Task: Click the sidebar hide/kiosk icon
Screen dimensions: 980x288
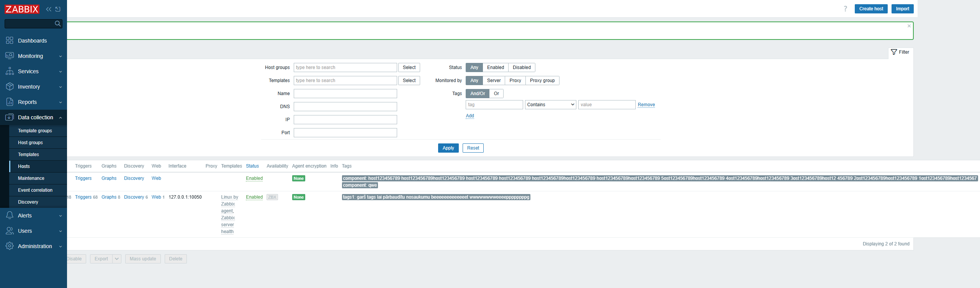Action: [x=58, y=9]
